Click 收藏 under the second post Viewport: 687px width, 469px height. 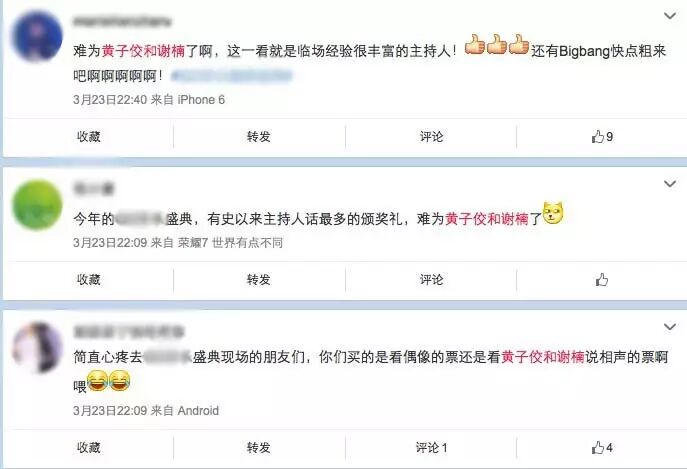coord(89,280)
